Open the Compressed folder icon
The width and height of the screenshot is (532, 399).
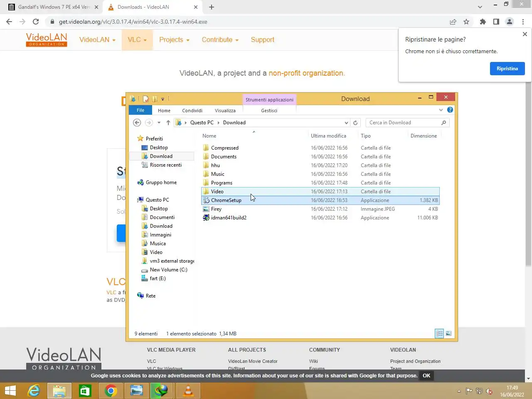(206, 148)
